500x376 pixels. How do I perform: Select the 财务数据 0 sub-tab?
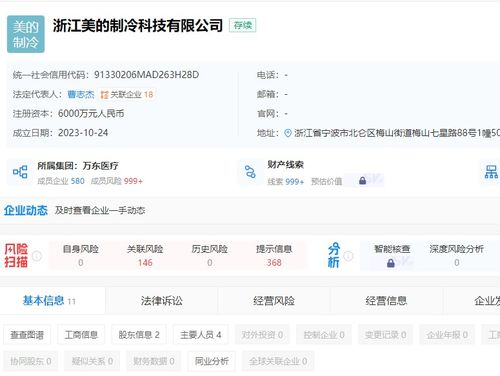(x=154, y=361)
